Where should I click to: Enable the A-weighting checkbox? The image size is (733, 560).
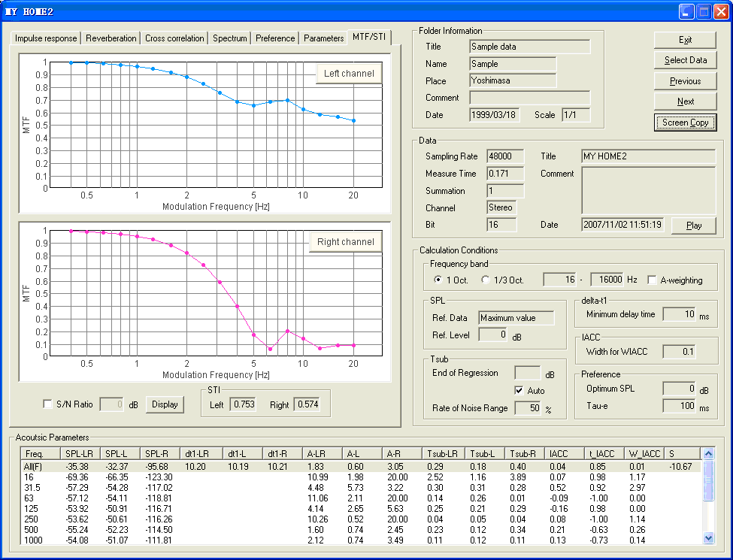(x=652, y=280)
